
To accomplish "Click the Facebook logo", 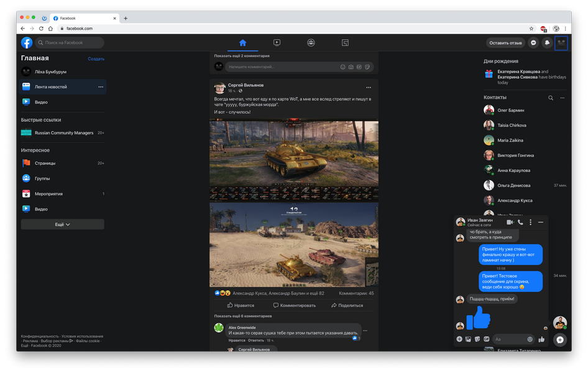I will [x=27, y=43].
